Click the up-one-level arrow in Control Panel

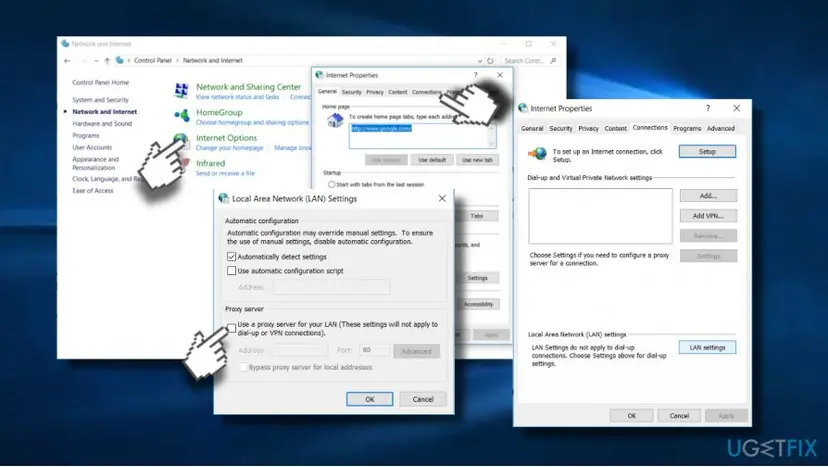coord(107,61)
